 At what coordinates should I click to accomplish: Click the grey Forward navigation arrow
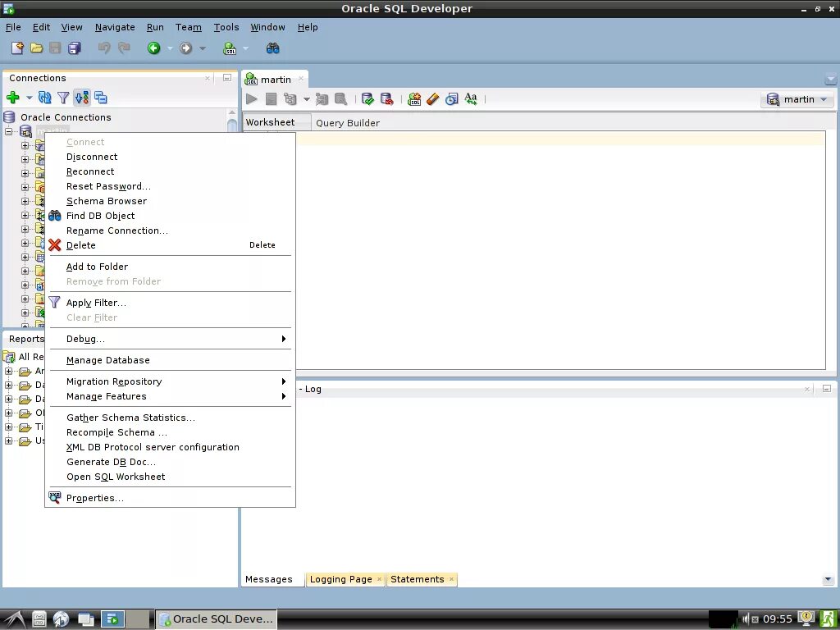[186, 48]
